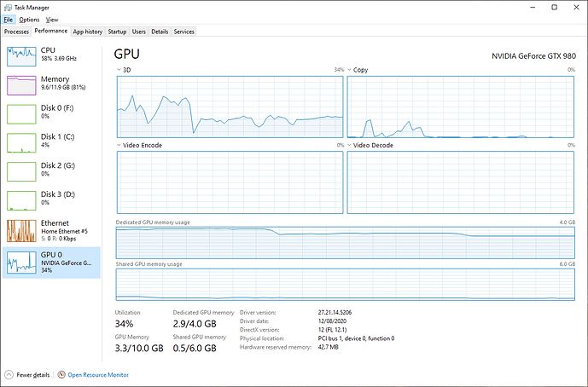Minimize the Task Manager window
The width and height of the screenshot is (588, 387).
point(533,8)
